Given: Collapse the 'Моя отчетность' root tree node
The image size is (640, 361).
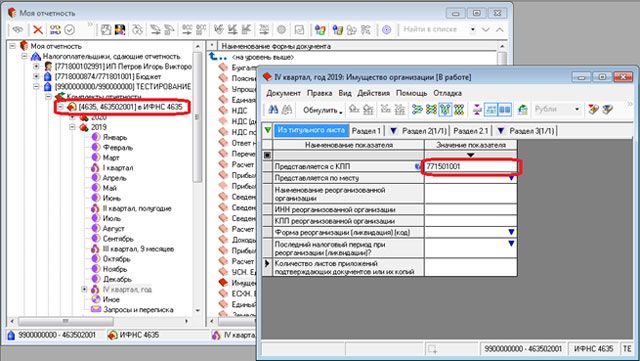Looking at the screenshot, I should pos(13,46).
